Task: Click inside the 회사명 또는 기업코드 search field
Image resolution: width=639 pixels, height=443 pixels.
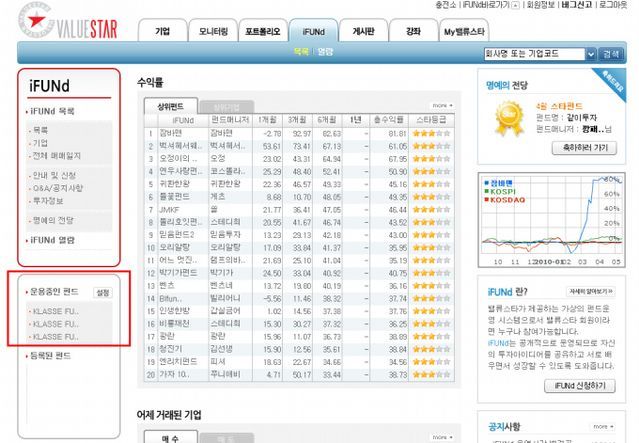Action: [534, 54]
